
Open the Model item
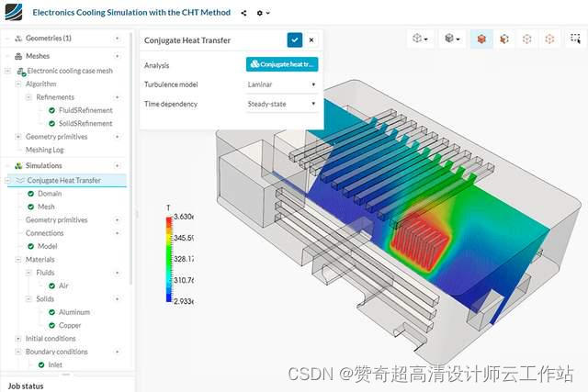pyautogui.click(x=47, y=246)
